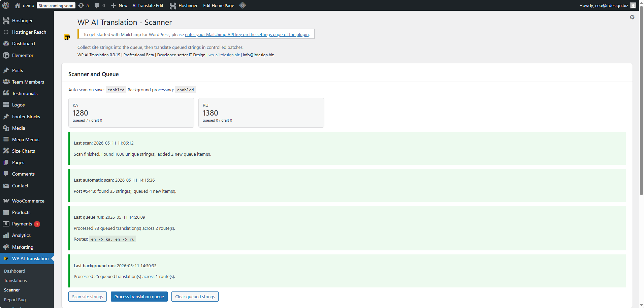Click the Scan site strings button
The height and width of the screenshot is (308, 644).
pos(88,297)
